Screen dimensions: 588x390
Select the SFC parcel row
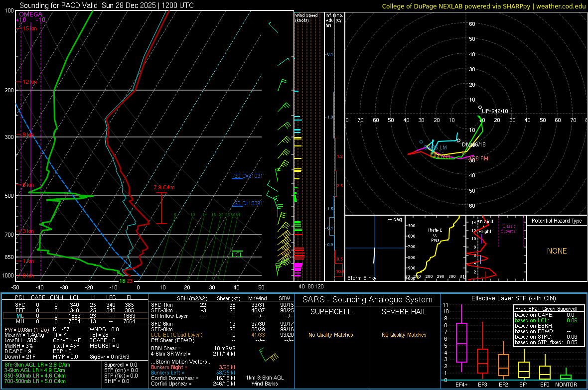click(75, 305)
